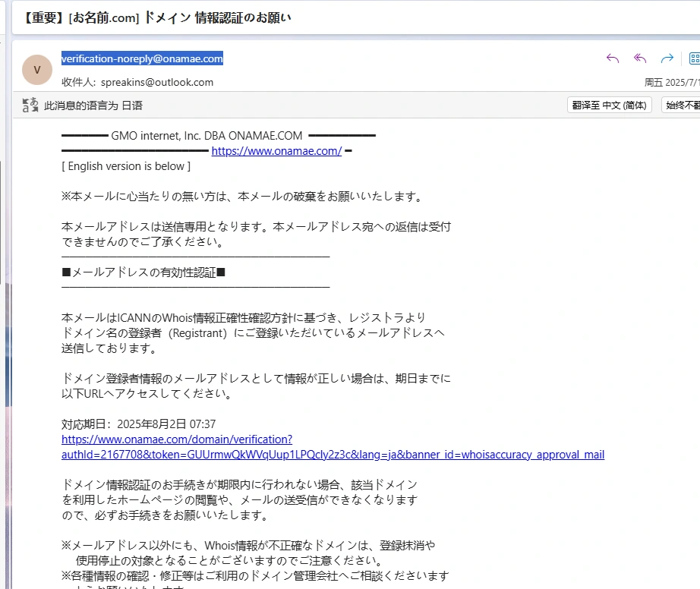Click the line ので、必ずお手続きをお願いいたします。
700x589 pixels.
coord(166,515)
